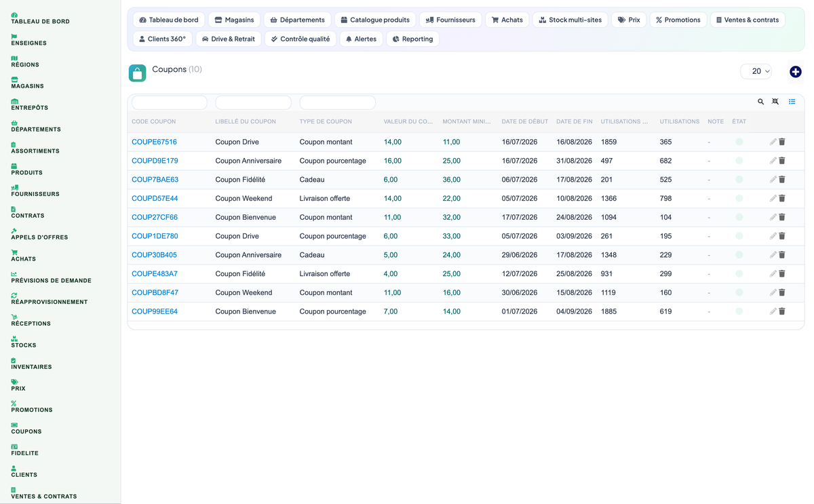Click the add coupon plus icon
The height and width of the screenshot is (504, 814).
click(796, 72)
